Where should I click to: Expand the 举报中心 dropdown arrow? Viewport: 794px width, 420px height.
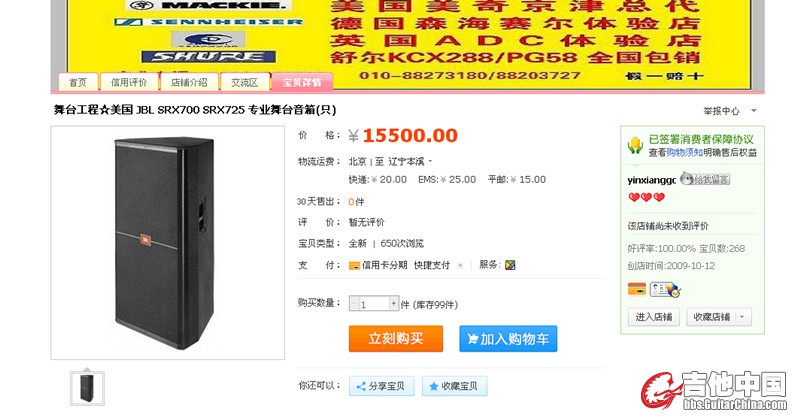pyautogui.click(x=753, y=110)
